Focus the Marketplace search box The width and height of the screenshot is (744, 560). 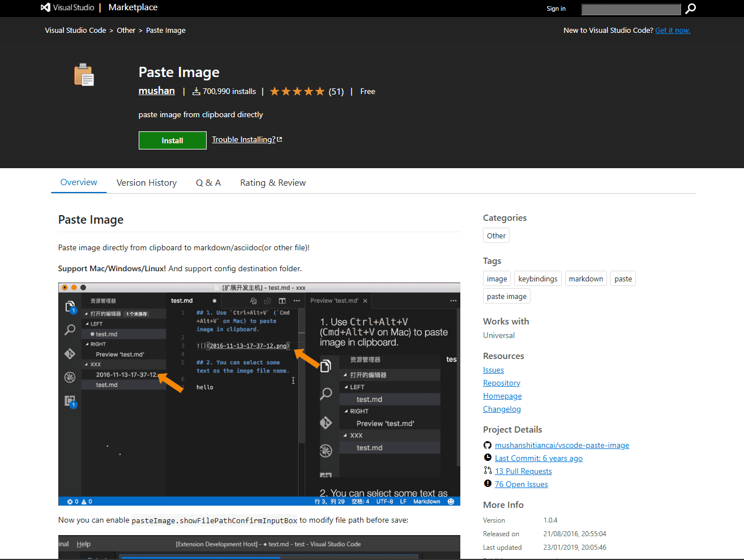pos(631,9)
